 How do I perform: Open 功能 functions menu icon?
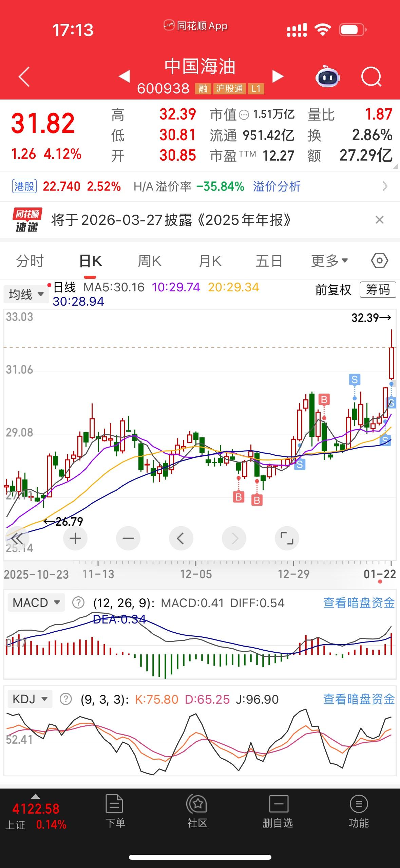click(x=359, y=811)
